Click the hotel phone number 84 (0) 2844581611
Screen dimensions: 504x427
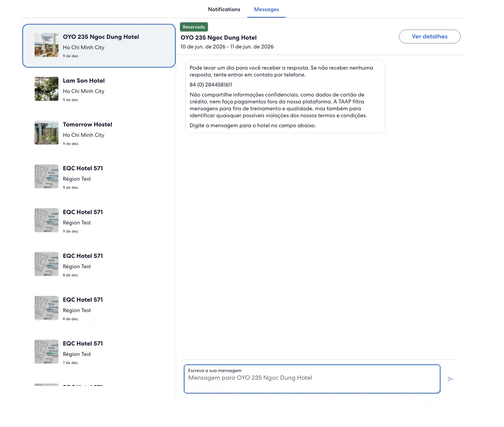pos(211,85)
